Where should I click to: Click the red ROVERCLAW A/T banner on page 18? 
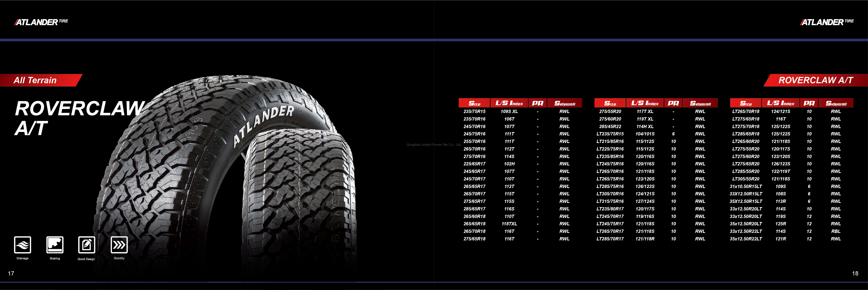point(816,80)
